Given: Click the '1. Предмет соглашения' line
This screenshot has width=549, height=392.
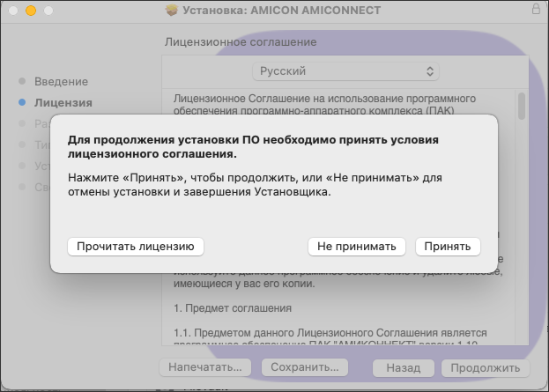Looking at the screenshot, I should point(233,308).
